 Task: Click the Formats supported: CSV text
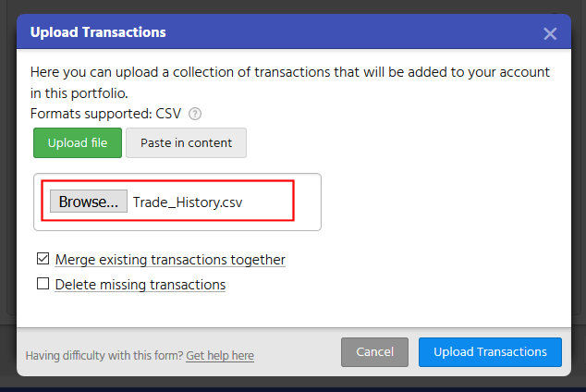[x=105, y=115]
